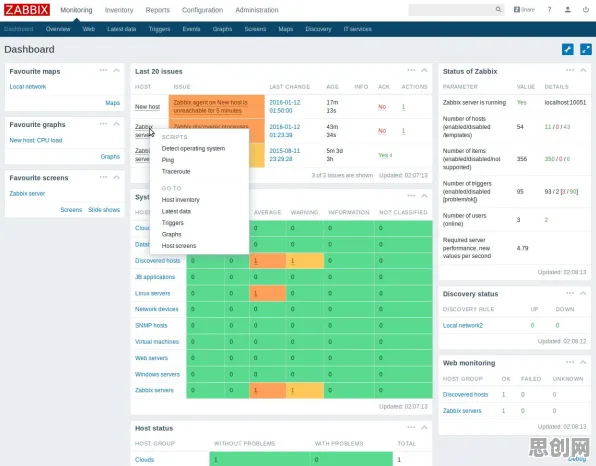
Task: Toggle fullscreen with the blue arrows button
Action: 586,49
